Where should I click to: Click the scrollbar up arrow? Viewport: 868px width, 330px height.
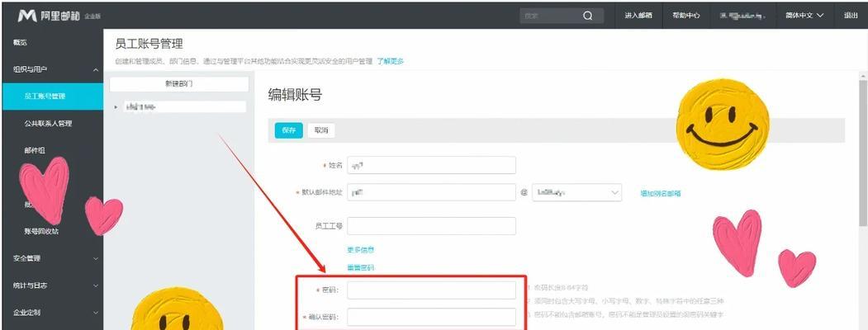(x=863, y=76)
